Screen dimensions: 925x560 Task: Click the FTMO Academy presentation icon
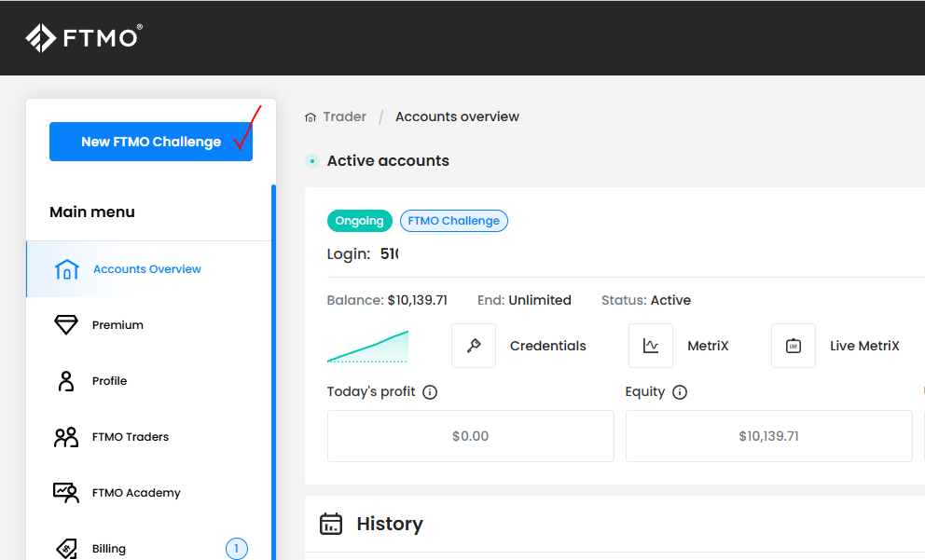(66, 493)
